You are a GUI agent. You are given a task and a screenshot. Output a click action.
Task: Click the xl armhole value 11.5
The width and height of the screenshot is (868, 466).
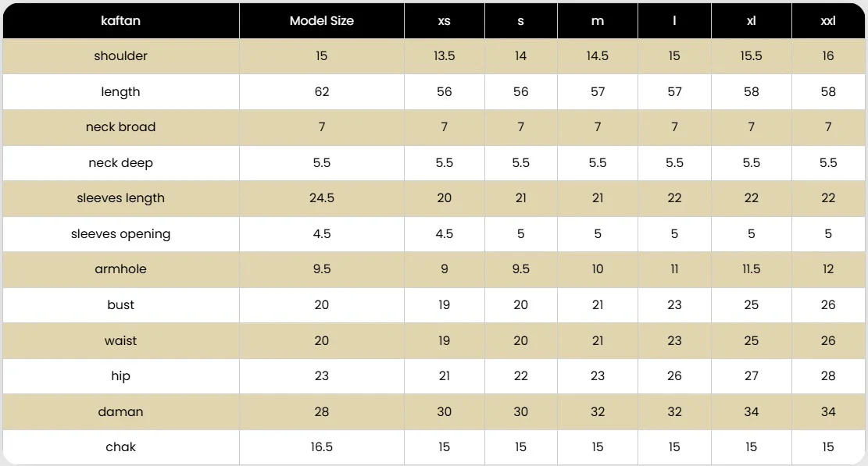click(752, 269)
